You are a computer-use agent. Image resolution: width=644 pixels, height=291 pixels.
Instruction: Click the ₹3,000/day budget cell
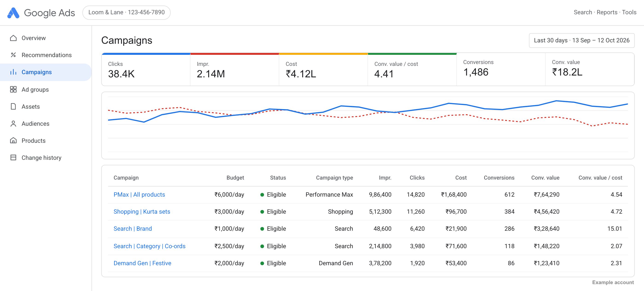(x=229, y=212)
